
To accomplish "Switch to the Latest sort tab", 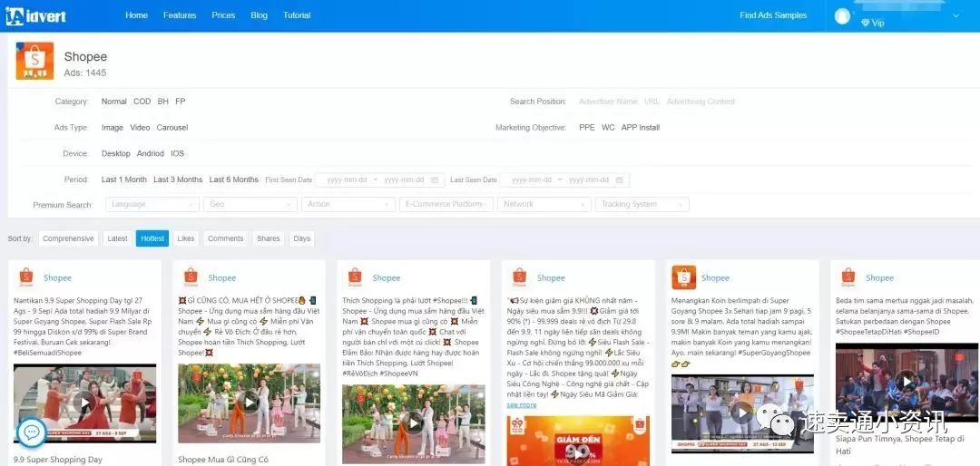I will point(117,238).
